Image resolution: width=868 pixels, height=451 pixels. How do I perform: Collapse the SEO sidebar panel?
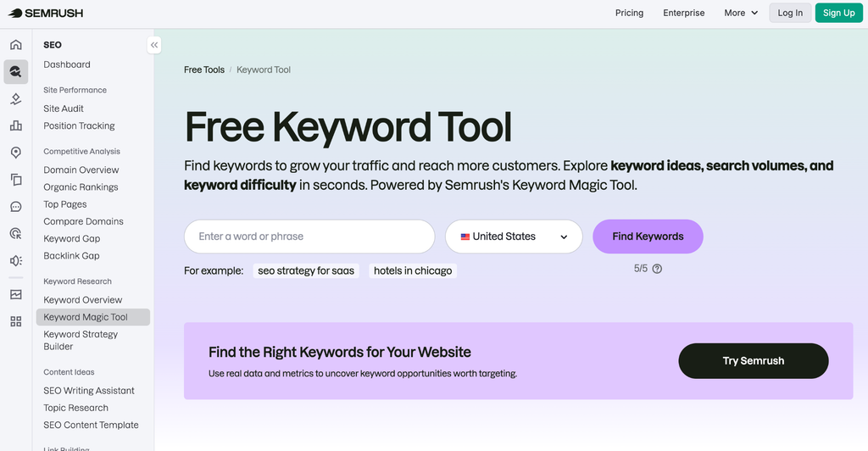click(x=154, y=45)
